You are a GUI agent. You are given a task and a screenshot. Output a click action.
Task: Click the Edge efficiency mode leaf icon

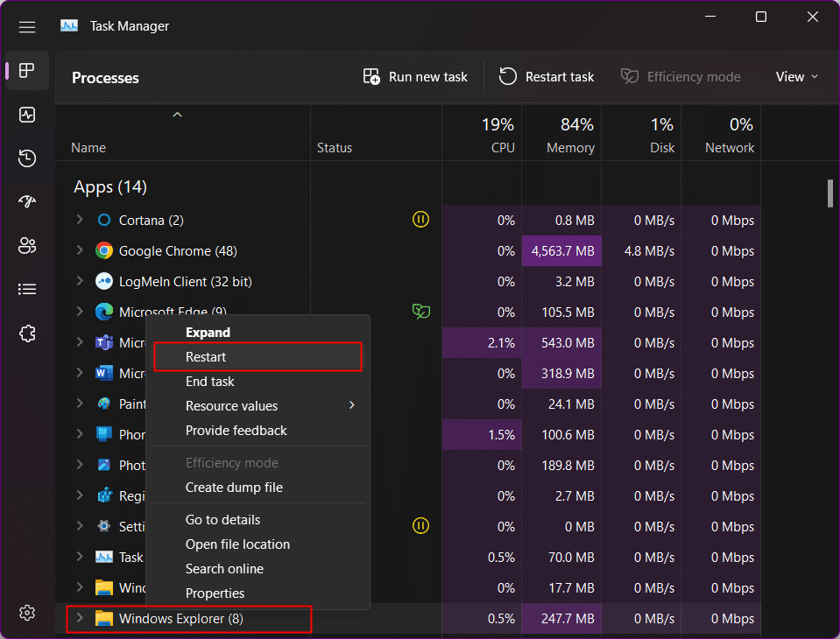coord(421,311)
